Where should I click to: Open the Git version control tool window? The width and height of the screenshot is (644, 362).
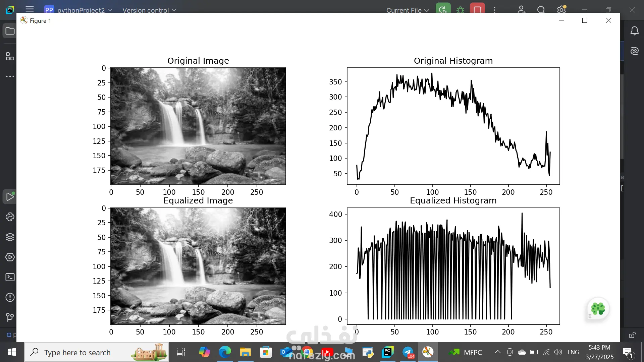pyautogui.click(x=10, y=317)
